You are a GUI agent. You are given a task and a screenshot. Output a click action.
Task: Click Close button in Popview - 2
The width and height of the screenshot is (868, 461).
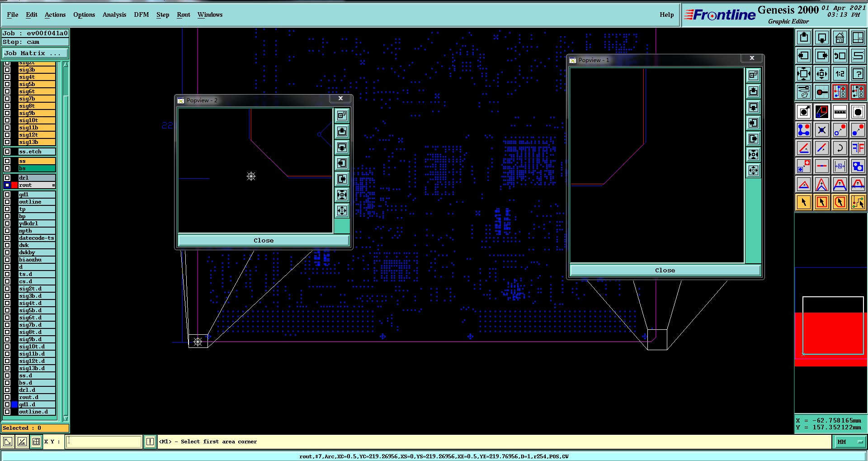(264, 240)
